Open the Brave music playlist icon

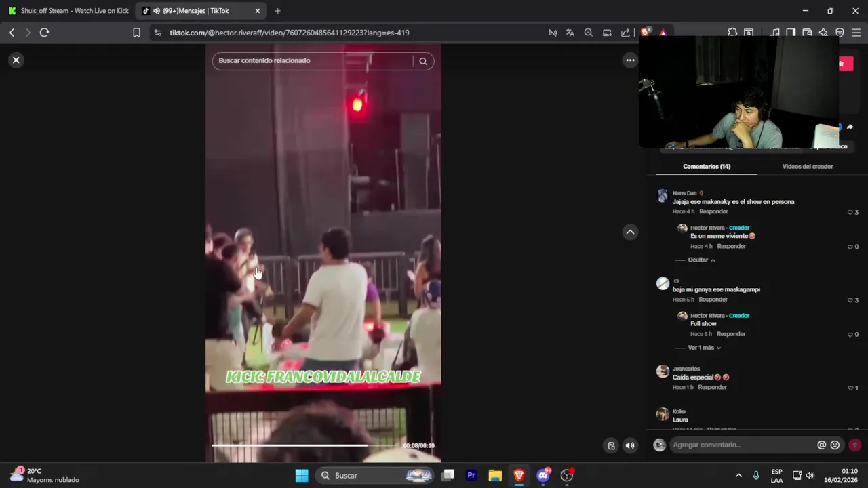pos(775,33)
